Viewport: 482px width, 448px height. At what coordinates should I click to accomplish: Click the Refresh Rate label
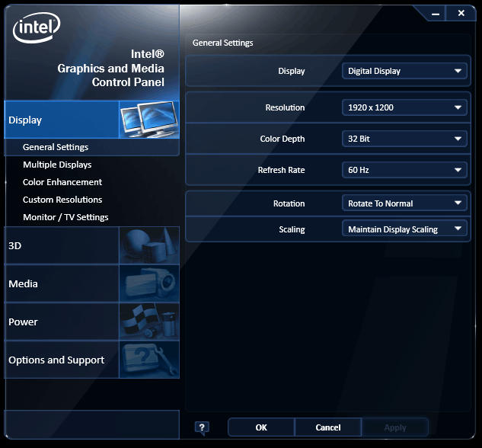tap(281, 170)
